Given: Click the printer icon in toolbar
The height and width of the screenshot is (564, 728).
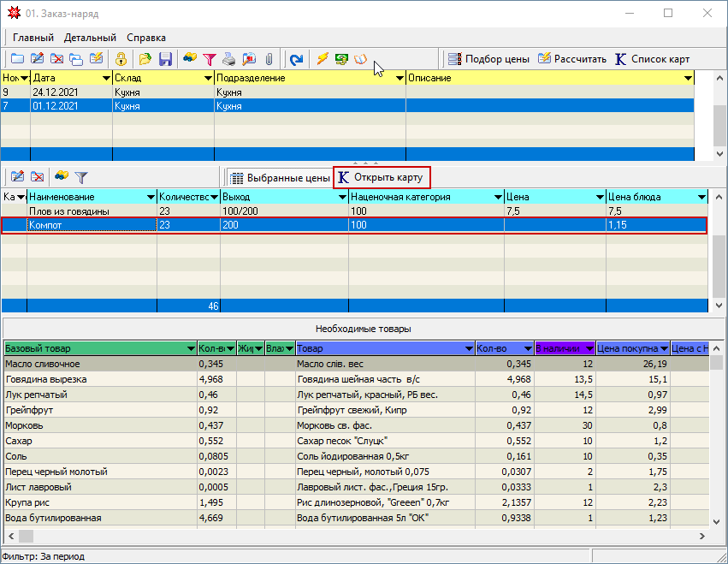Looking at the screenshot, I should 229,60.
